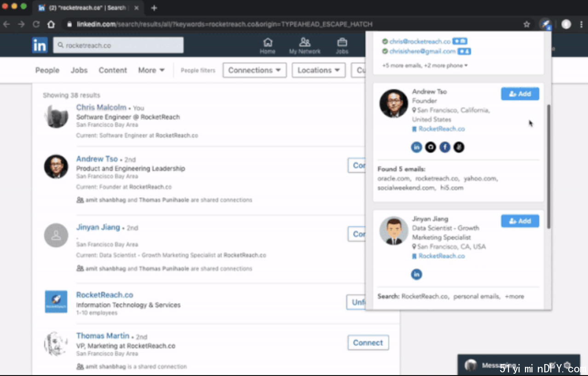
Task: Click 'Showing 38 results' text
Action: [71, 95]
